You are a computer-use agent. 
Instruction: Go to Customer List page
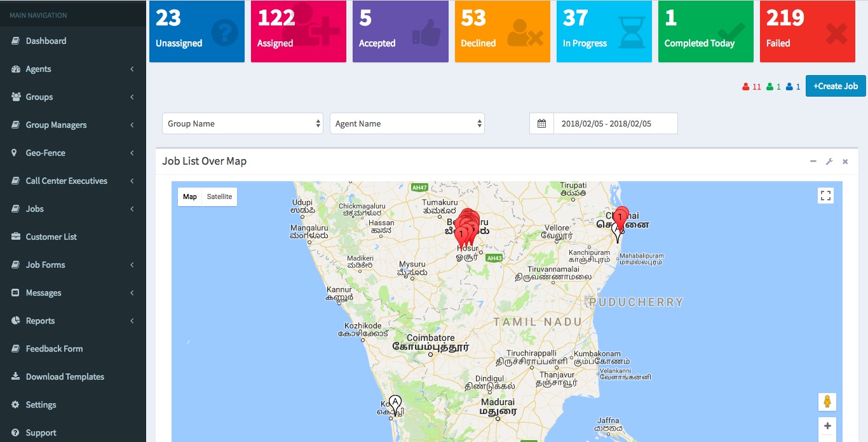click(x=73, y=237)
